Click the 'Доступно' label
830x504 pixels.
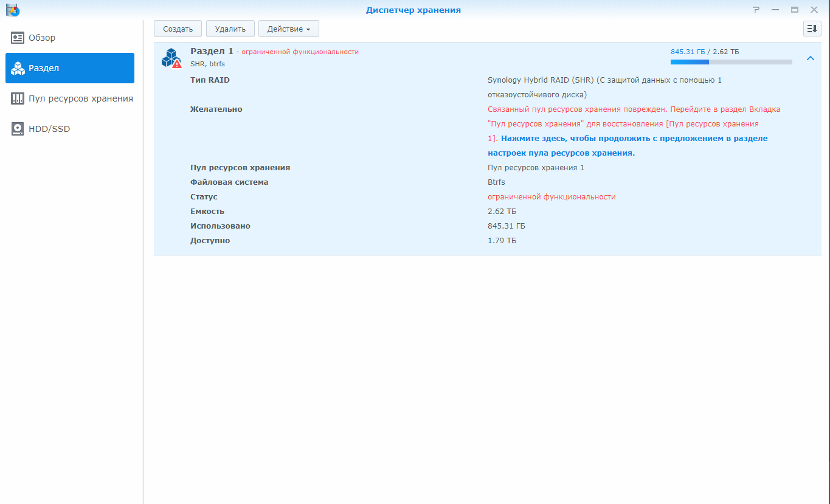click(x=210, y=241)
